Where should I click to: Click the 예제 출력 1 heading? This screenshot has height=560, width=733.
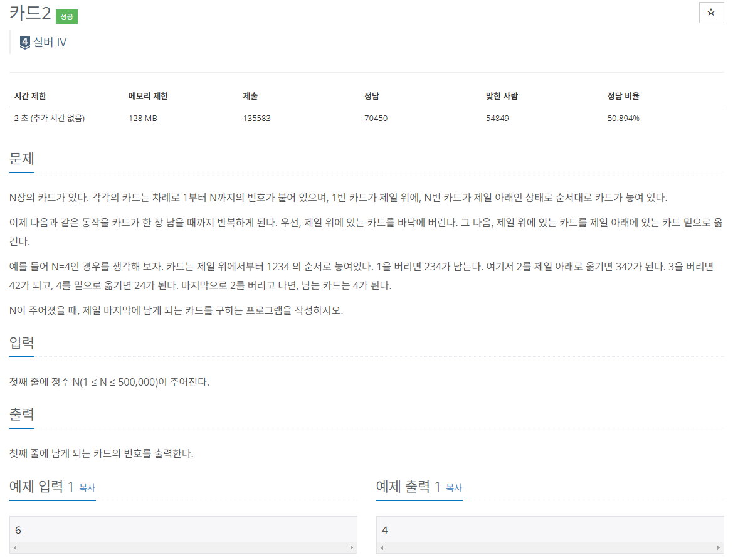tap(408, 487)
